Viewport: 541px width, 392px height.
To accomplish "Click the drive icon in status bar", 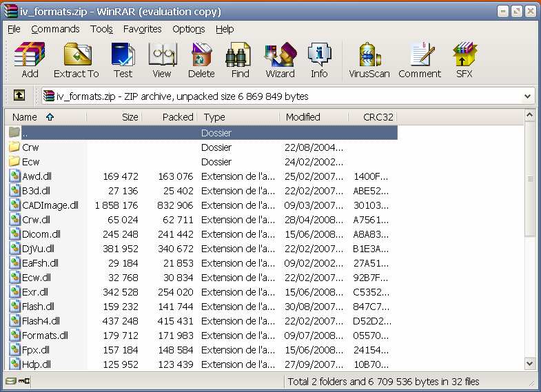I will (11, 381).
